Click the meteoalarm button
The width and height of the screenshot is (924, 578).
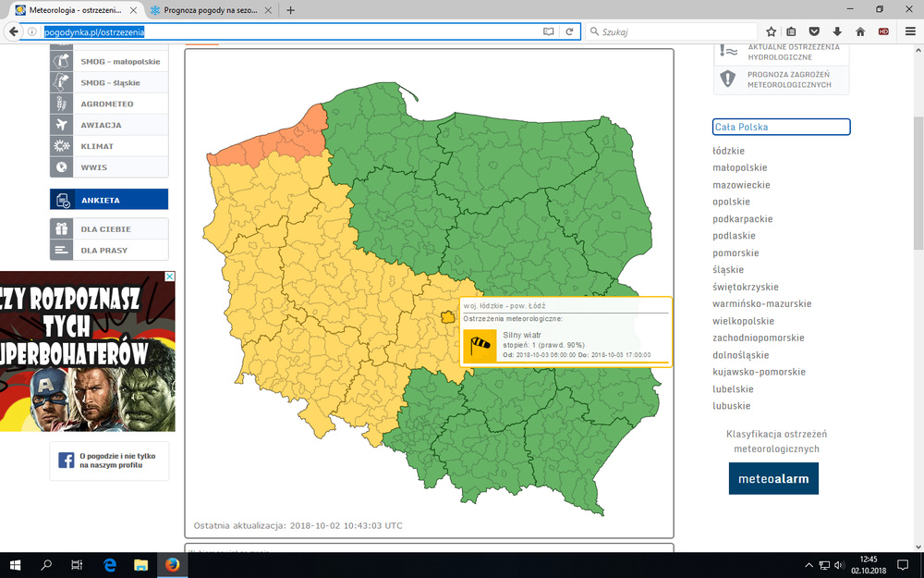tap(773, 478)
